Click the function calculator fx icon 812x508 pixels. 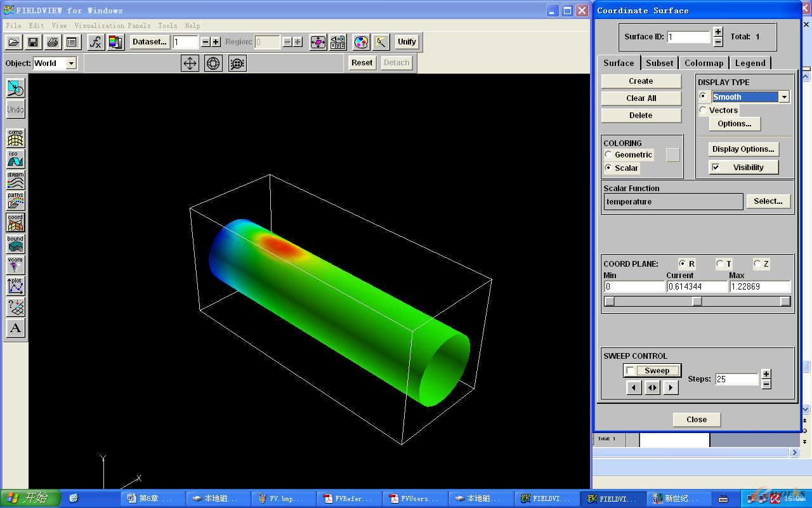point(95,42)
